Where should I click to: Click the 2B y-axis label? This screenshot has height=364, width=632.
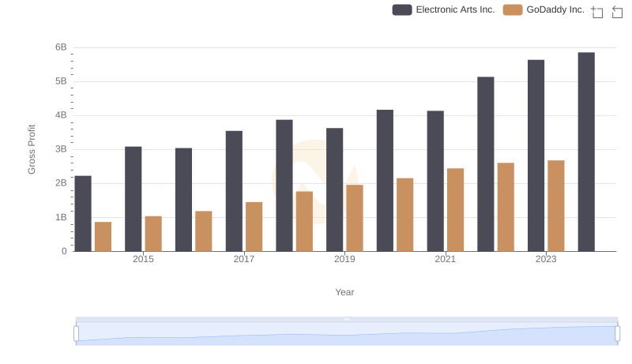(x=61, y=183)
